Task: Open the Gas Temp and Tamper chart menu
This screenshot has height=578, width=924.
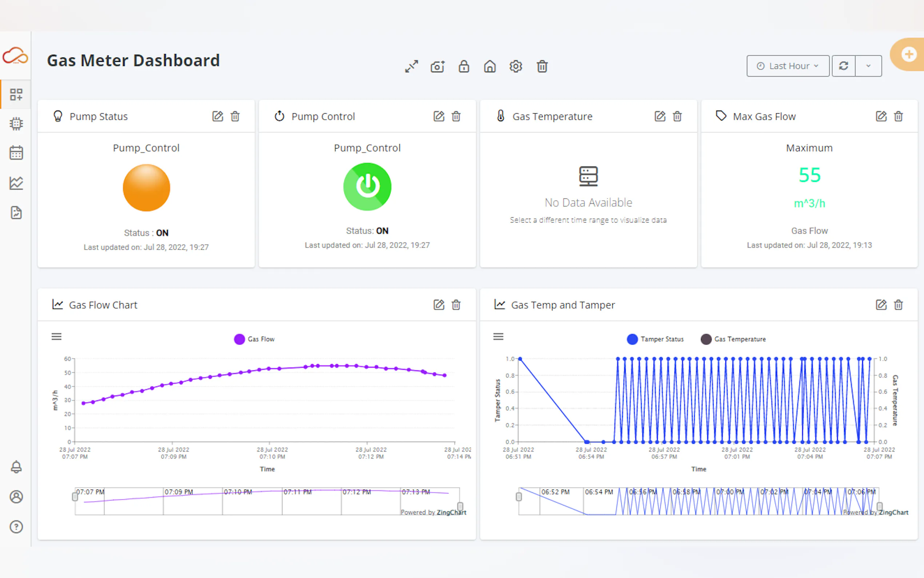Action: coord(498,336)
